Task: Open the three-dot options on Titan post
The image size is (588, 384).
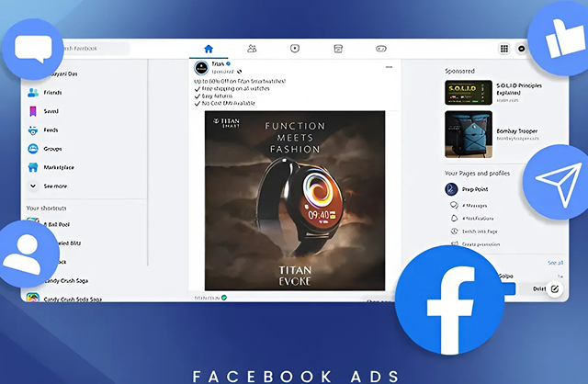Action: tap(389, 67)
